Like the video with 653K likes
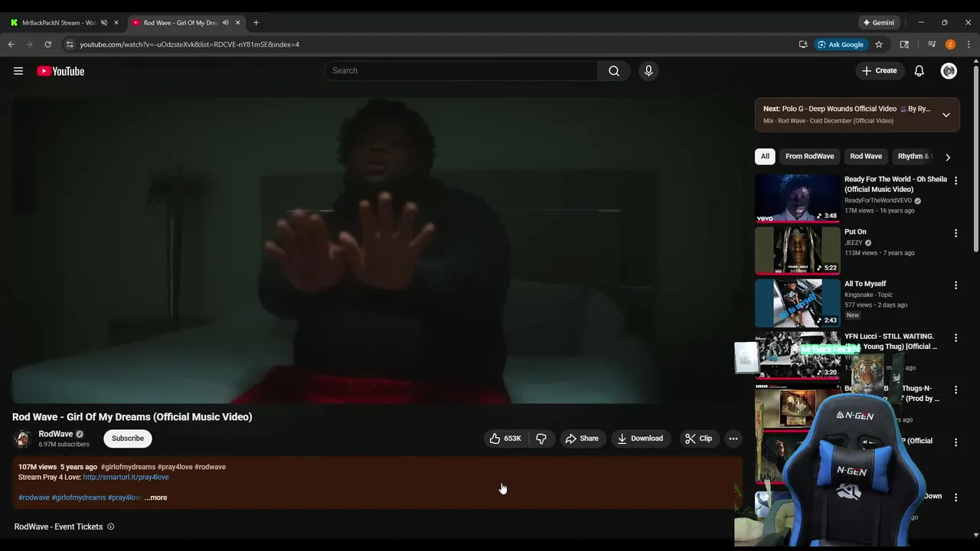This screenshot has height=551, width=980. click(505, 439)
